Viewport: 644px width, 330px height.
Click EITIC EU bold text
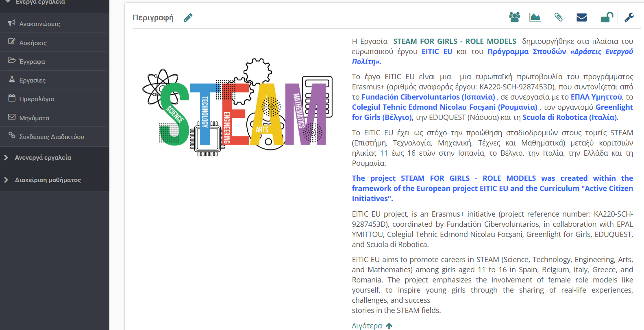pos(437,52)
